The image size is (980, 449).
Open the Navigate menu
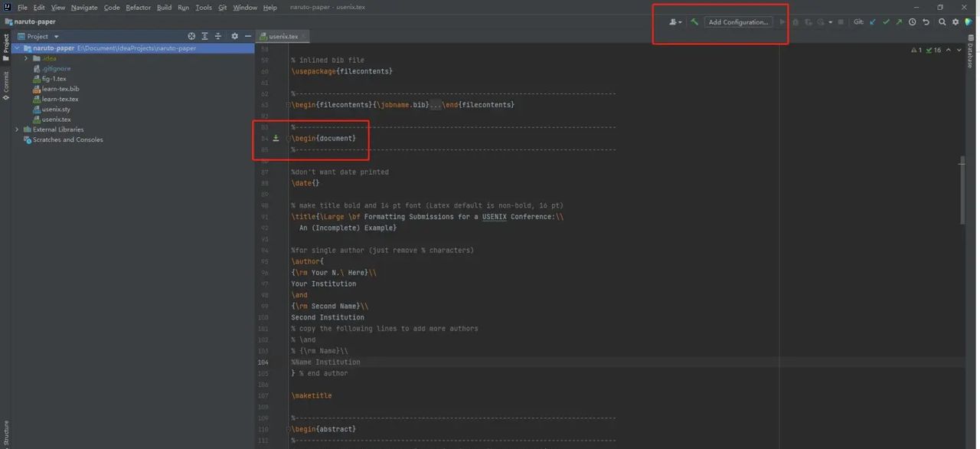(84, 7)
